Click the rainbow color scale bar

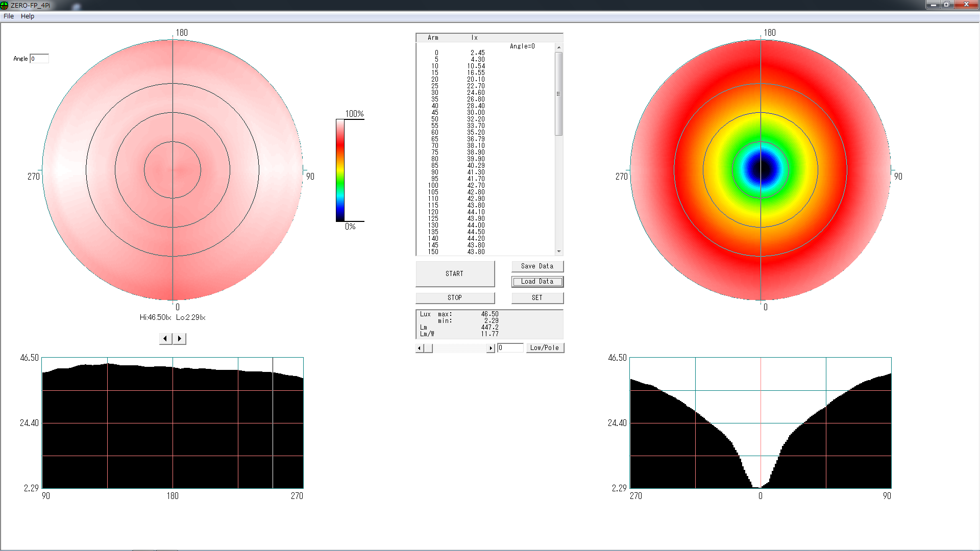click(x=340, y=170)
